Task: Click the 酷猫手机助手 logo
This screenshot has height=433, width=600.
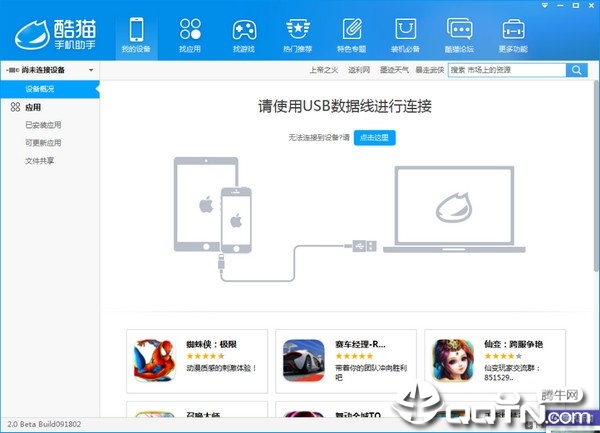Action: coord(55,34)
